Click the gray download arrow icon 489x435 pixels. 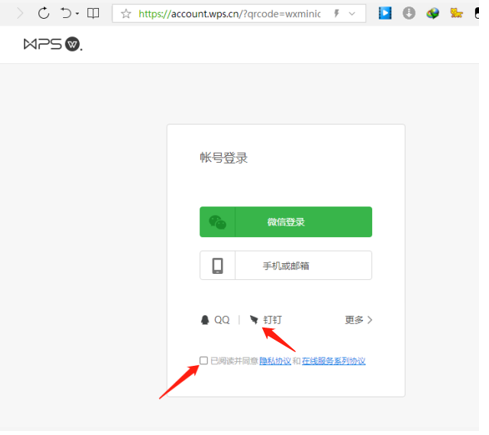(x=409, y=13)
